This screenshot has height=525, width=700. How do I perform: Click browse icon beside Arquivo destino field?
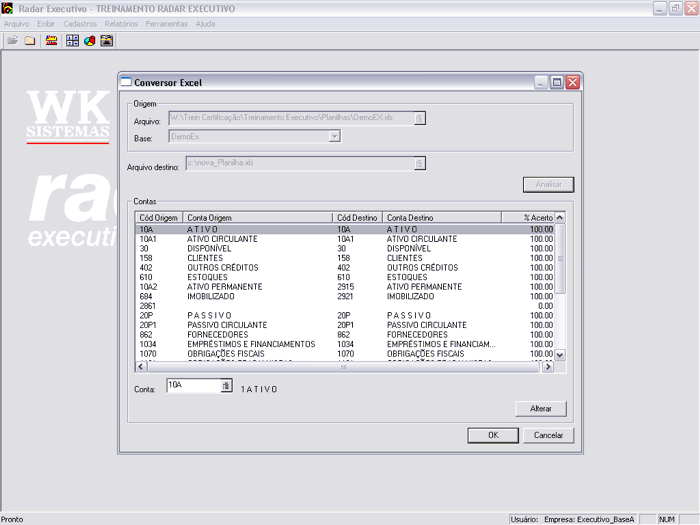[x=420, y=163]
